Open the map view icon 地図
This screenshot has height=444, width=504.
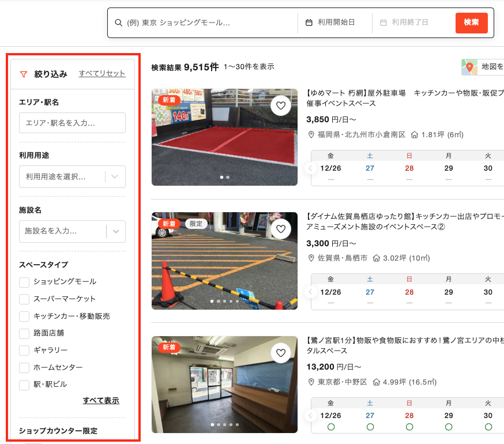469,67
